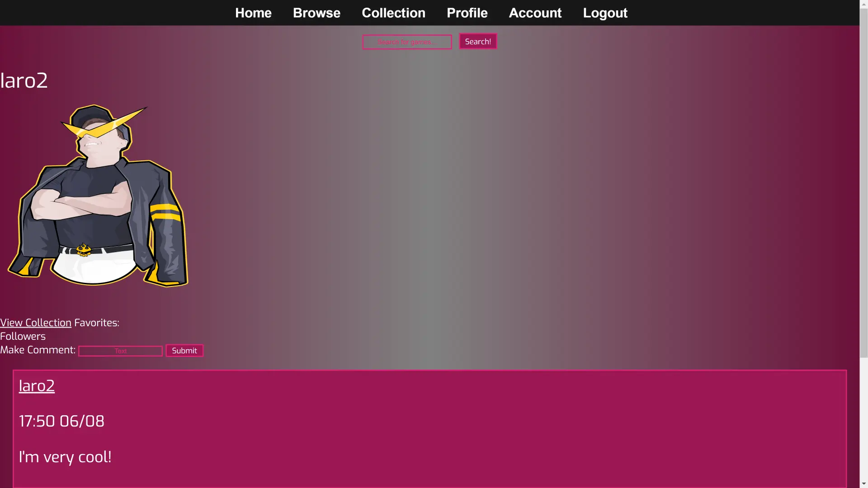Submit the comment with Submit button

(184, 351)
